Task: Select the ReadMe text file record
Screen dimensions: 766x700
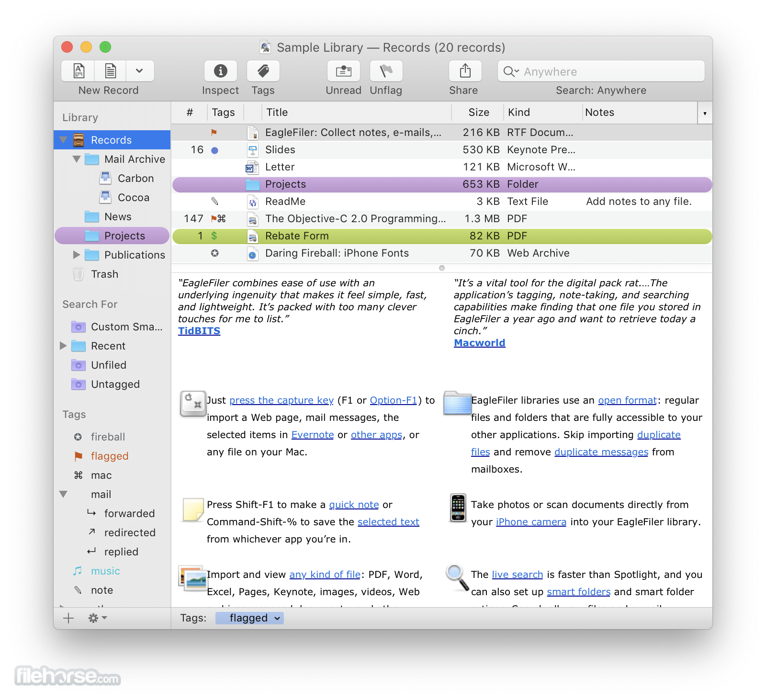Action: coord(441,202)
